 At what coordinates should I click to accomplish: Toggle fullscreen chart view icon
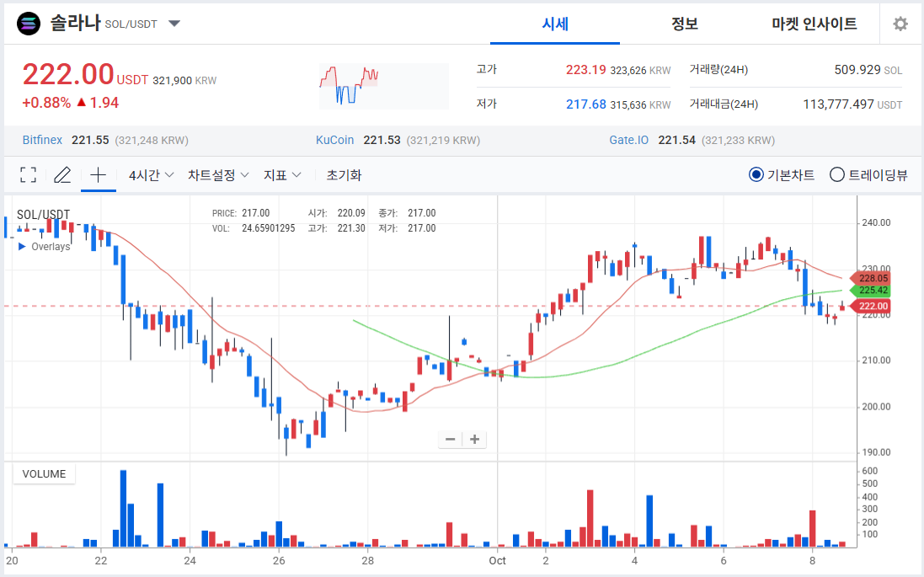click(28, 175)
